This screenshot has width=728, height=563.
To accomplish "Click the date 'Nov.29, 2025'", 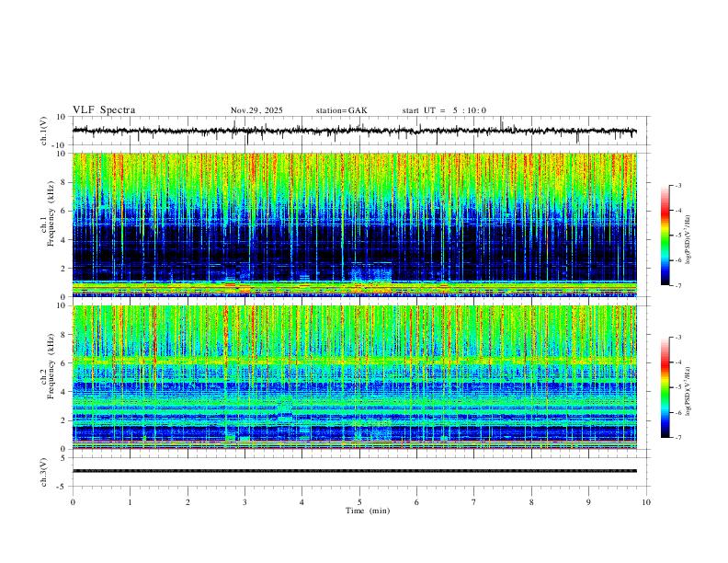I will 256,110.
